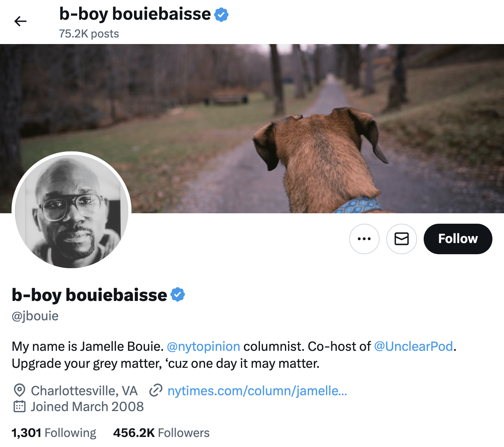The width and height of the screenshot is (504, 447).
Task: Click the back arrow to return
Action: point(20,21)
